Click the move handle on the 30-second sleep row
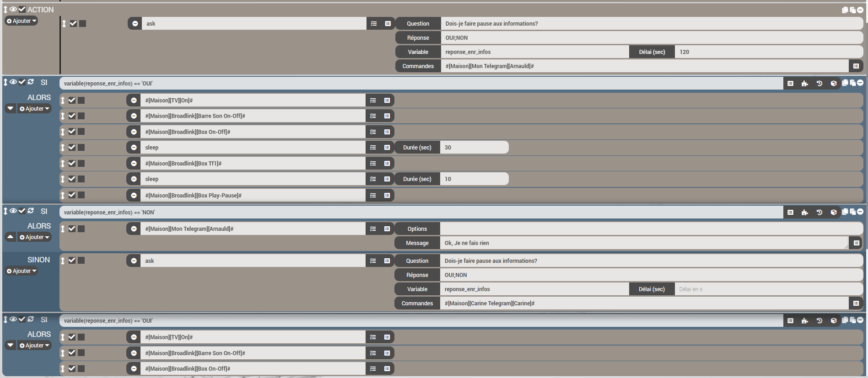Viewport: 868px width, 378px height. (x=63, y=147)
